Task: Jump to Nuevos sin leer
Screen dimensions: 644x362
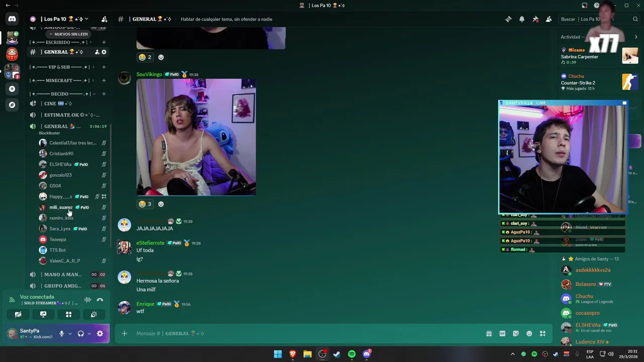Action: click(x=68, y=34)
